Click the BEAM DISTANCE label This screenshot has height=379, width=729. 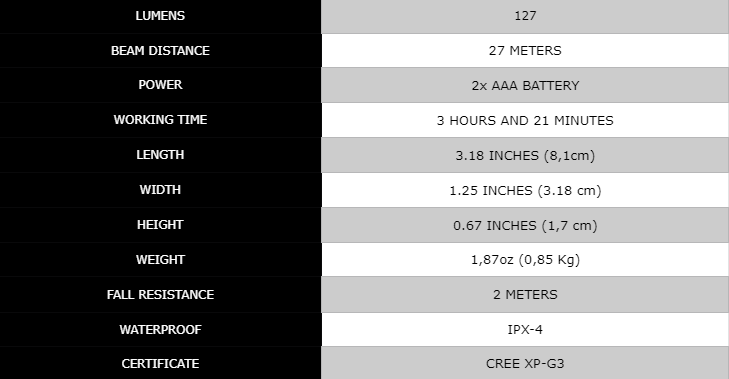click(160, 51)
